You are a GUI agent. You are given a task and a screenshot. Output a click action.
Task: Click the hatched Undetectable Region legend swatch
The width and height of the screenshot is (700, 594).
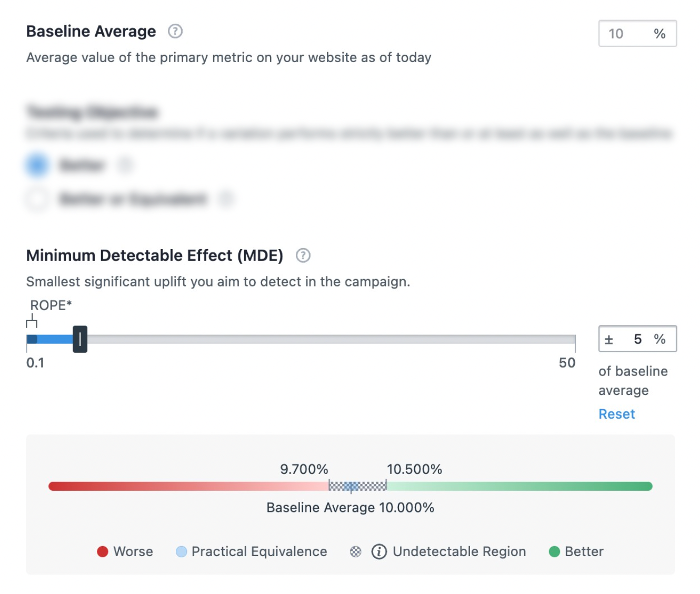pyautogui.click(x=356, y=551)
